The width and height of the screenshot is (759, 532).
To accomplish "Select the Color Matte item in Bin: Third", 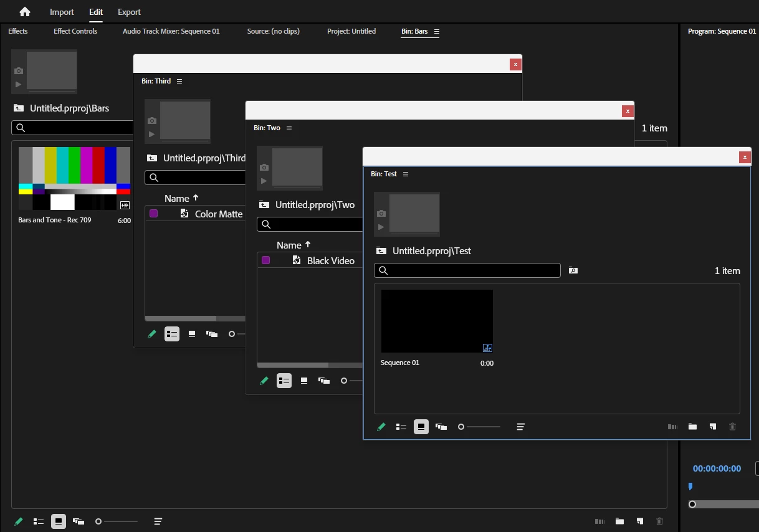I will click(219, 214).
